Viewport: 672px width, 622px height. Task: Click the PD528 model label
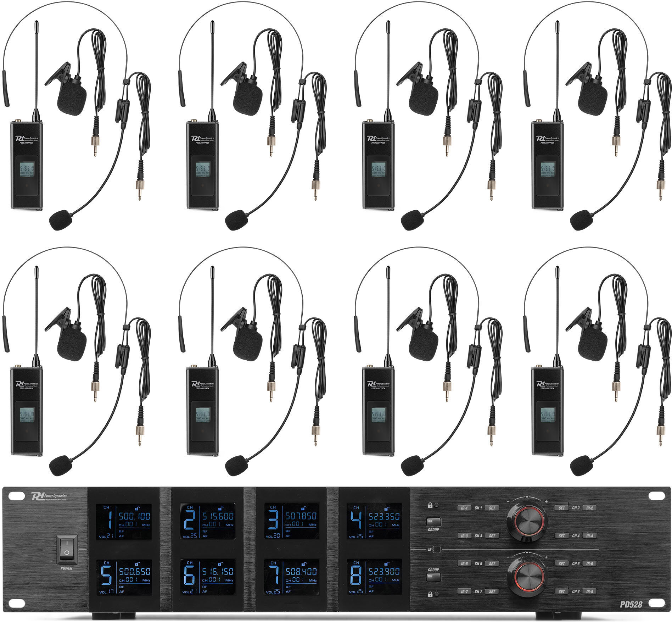click(632, 604)
